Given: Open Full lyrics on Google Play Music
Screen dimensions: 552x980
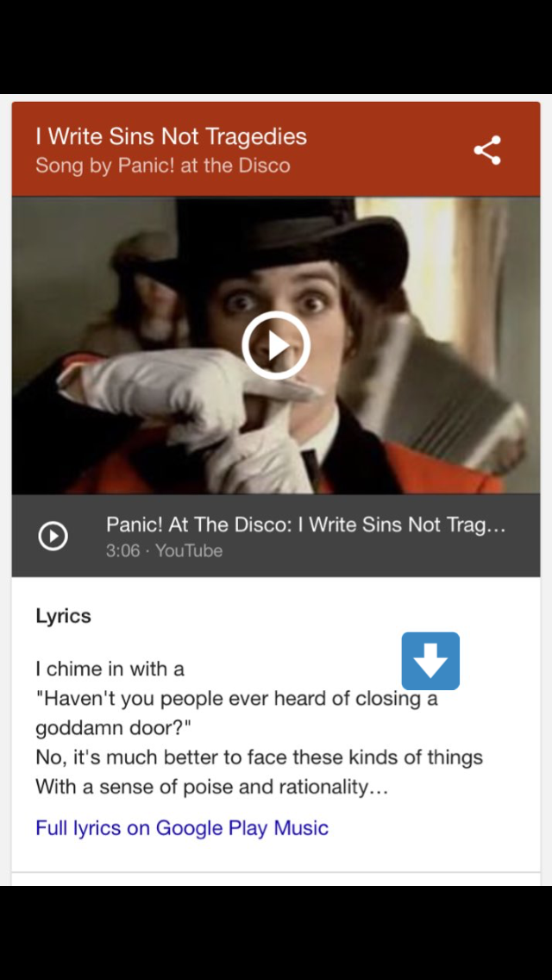Looking at the screenshot, I should point(182,827).
